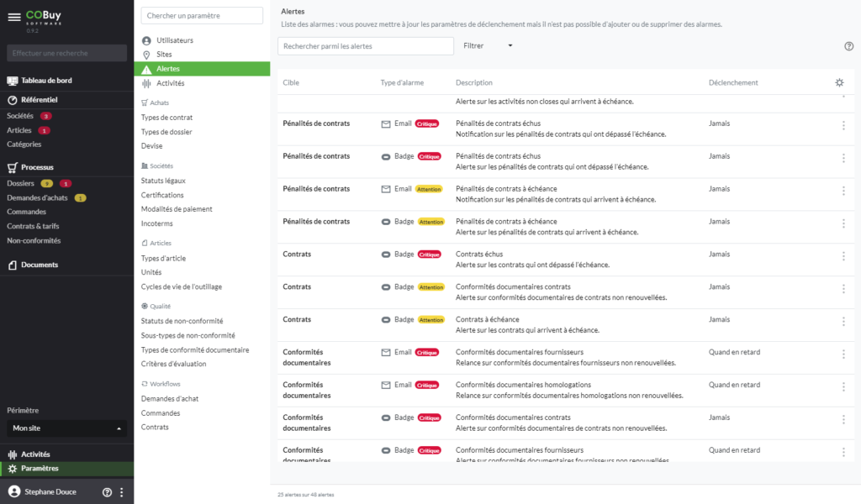Expand the Filtrer dropdown
Image resolution: width=861 pixels, height=504 pixels.
coord(488,45)
